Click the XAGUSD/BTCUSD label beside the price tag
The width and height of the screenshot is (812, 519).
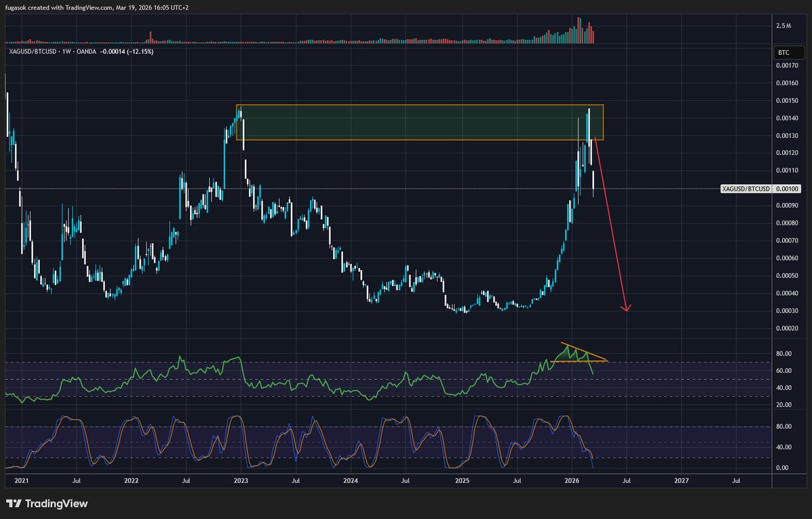coord(746,188)
